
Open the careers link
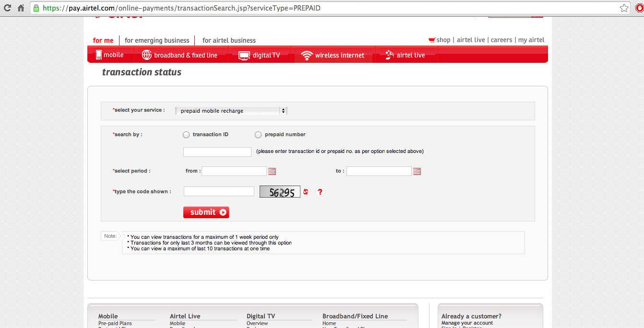point(501,40)
